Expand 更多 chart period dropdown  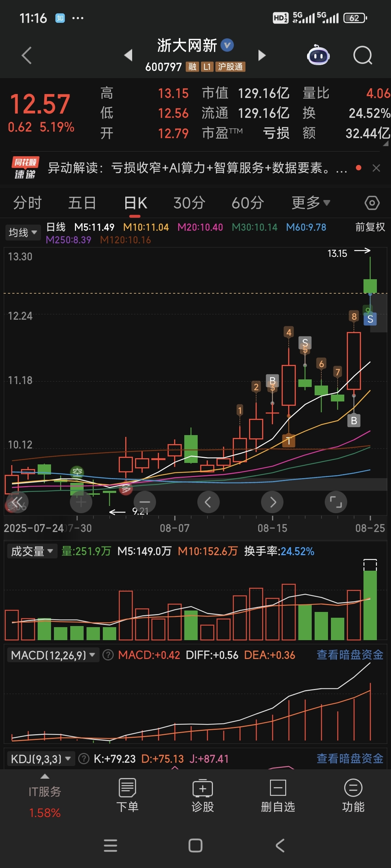[x=311, y=203]
